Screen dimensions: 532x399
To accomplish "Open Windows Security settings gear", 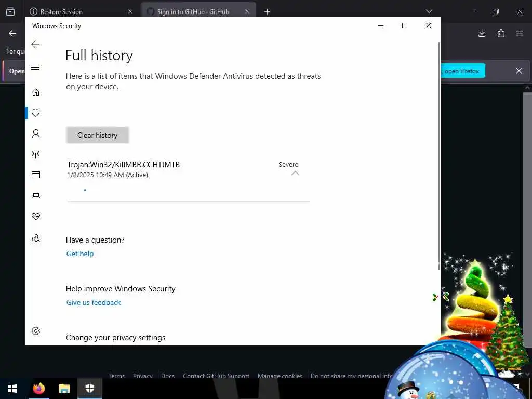I will 36,331.
